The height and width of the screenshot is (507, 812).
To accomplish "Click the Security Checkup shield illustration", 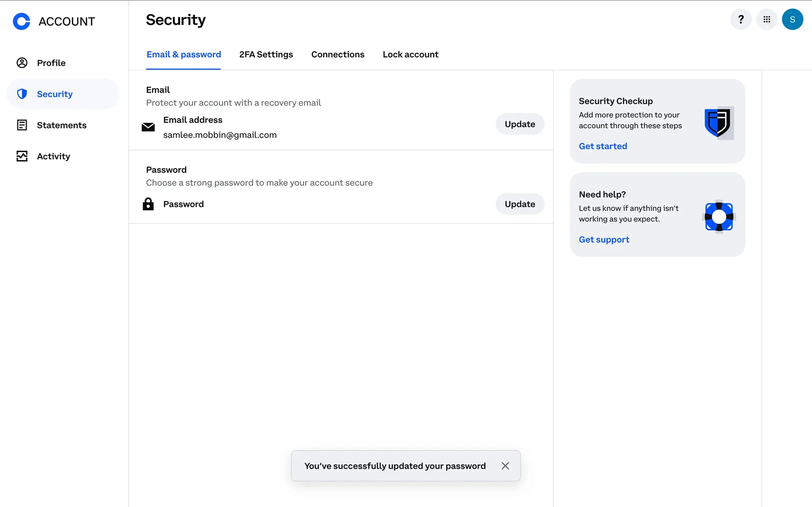I will pyautogui.click(x=719, y=123).
